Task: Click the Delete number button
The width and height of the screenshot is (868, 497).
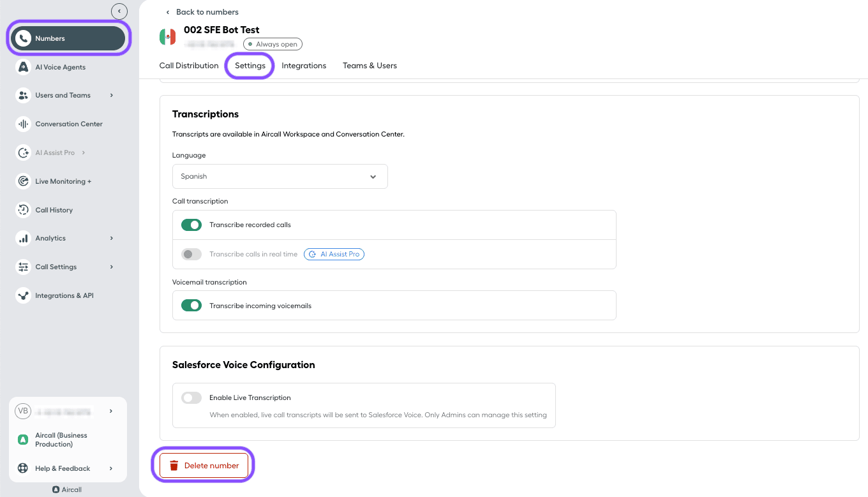Action: pyautogui.click(x=203, y=465)
